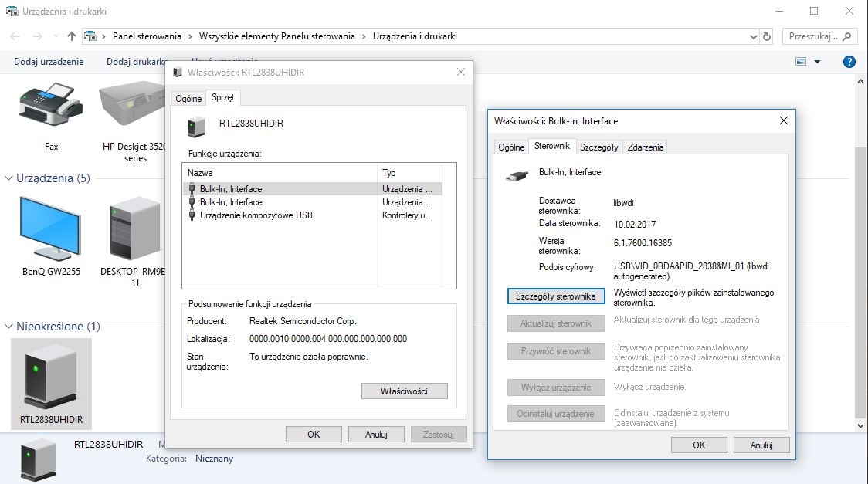Click Wszystkie elementy Panelu sterowania breadcrumb
This screenshot has width=868, height=484.
(x=276, y=36)
